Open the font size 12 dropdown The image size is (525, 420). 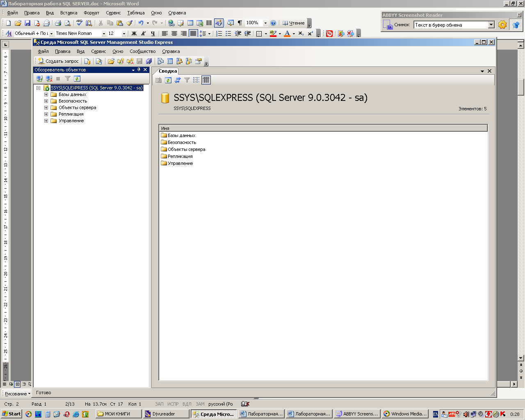click(124, 34)
